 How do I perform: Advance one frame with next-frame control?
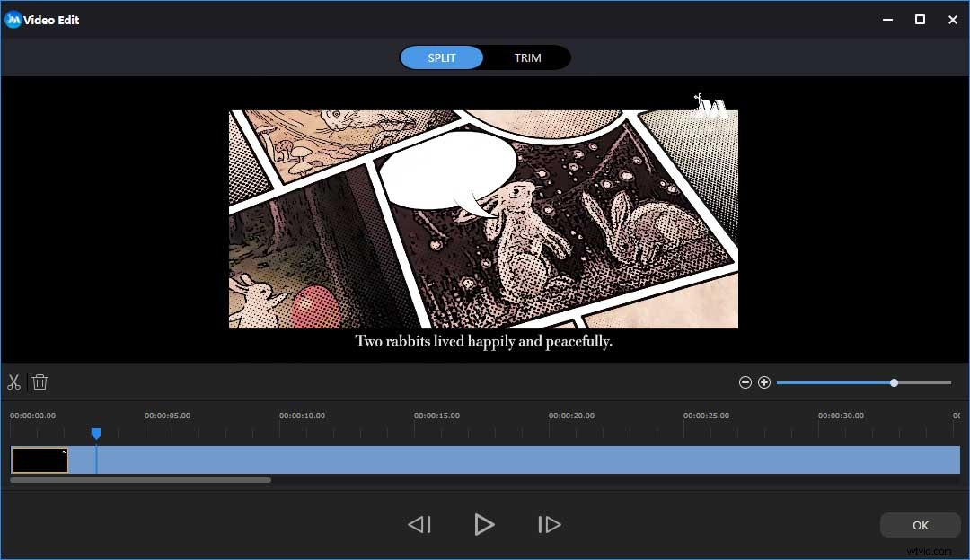point(550,524)
